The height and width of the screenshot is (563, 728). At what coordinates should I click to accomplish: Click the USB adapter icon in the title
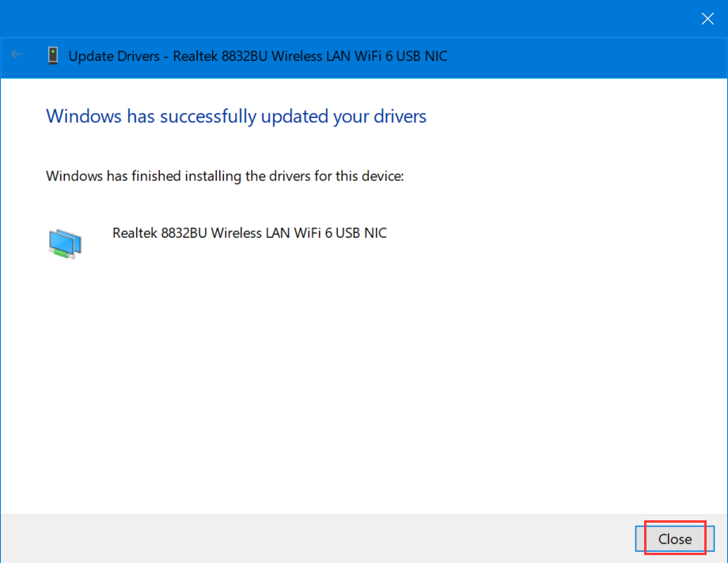coord(53,55)
